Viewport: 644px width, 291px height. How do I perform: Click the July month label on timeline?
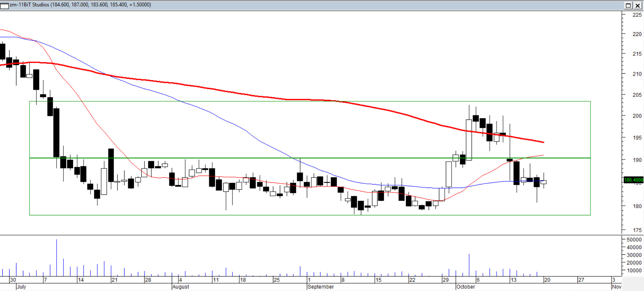coord(21,287)
